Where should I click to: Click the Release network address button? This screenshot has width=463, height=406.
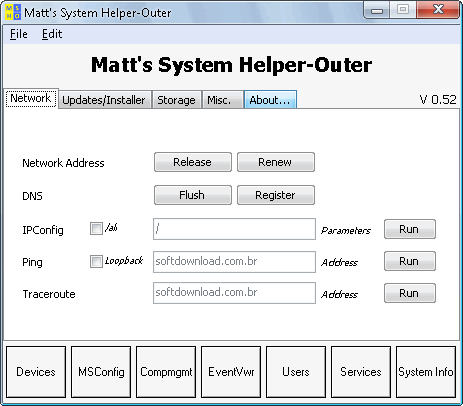coord(193,162)
